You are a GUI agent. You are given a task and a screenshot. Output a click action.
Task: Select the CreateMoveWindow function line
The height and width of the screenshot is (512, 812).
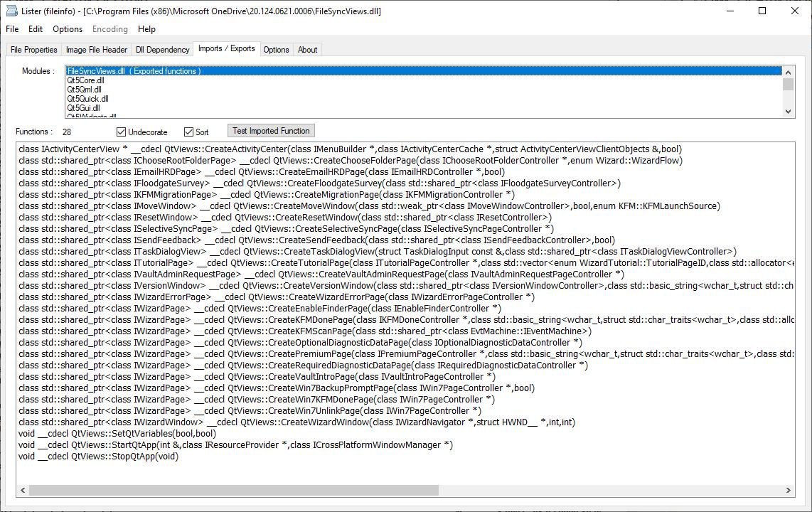coord(369,206)
